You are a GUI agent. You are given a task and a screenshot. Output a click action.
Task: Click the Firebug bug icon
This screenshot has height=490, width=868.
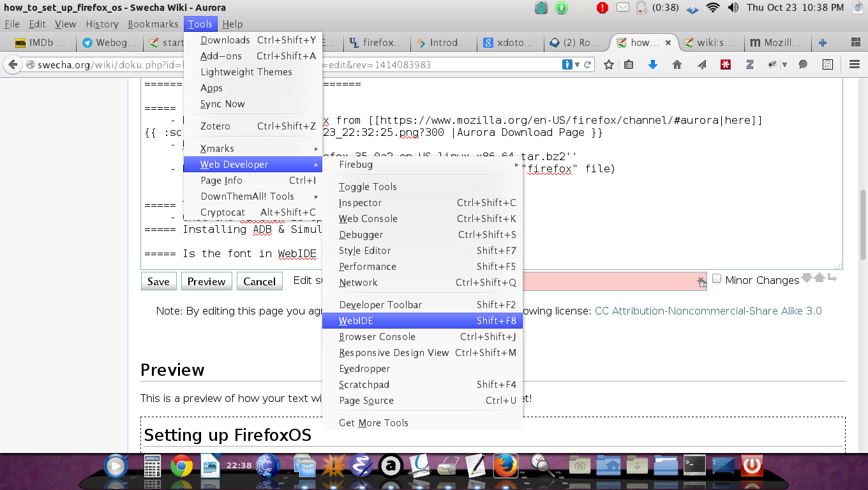(x=772, y=64)
